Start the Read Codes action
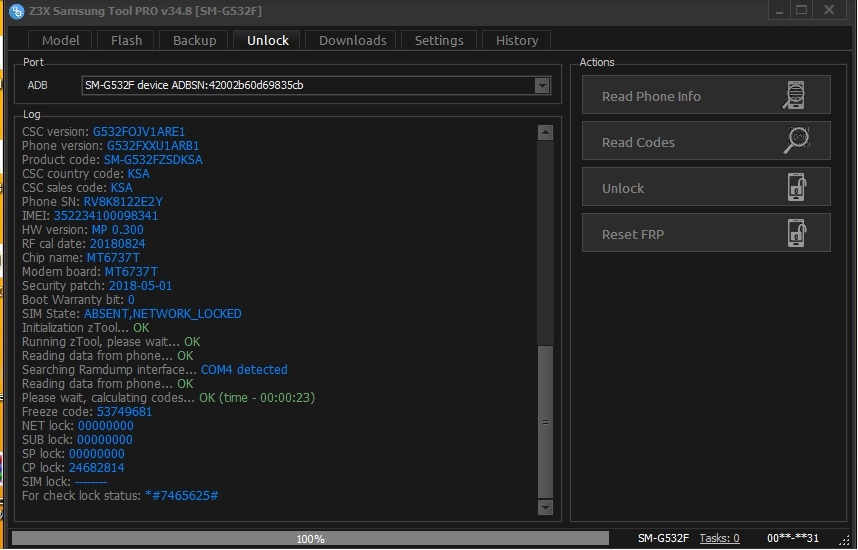The image size is (858, 550). tap(706, 141)
